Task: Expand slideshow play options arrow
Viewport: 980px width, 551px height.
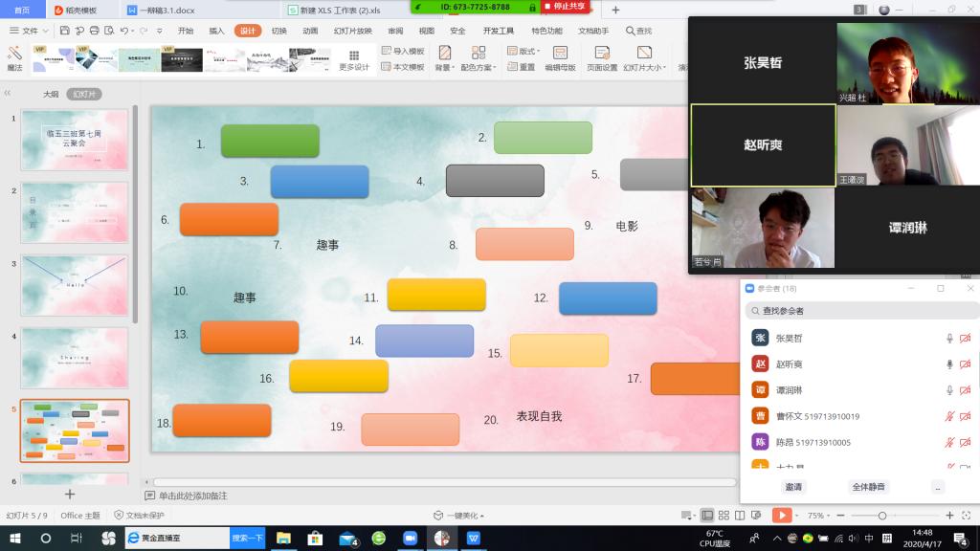Action: [x=796, y=516]
